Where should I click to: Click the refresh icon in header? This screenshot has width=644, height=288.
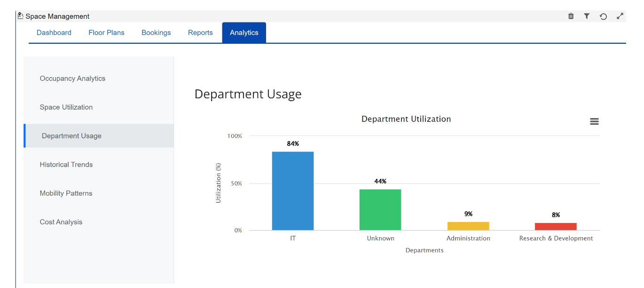pos(603,16)
